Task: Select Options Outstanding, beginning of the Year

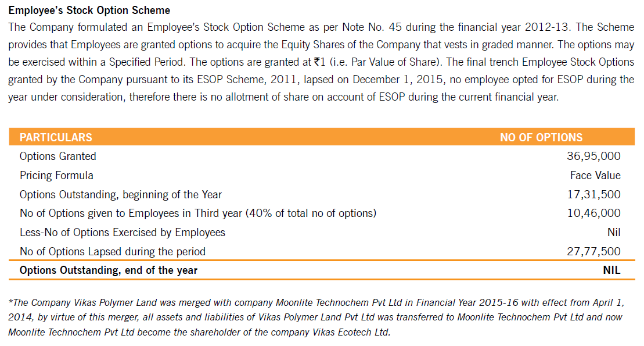Action: pyautogui.click(x=121, y=194)
